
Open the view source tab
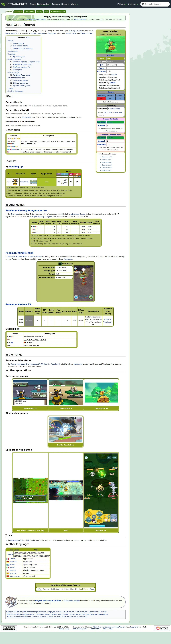[30, 12]
